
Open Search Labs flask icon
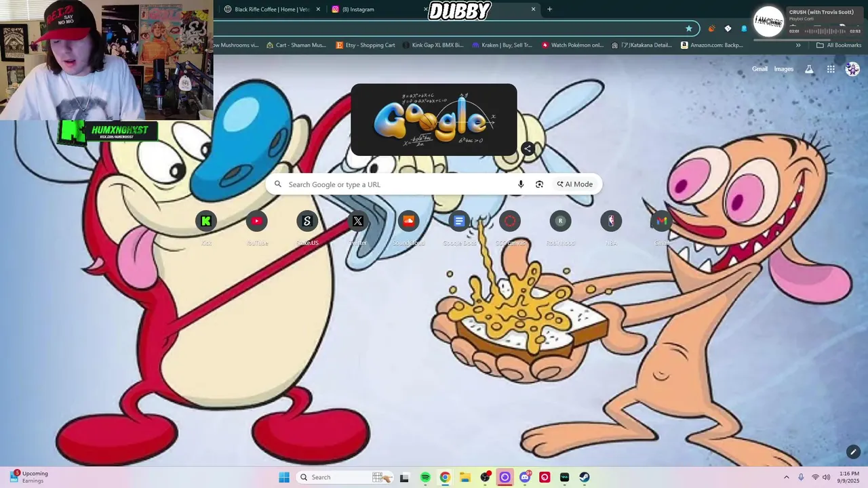click(x=809, y=69)
